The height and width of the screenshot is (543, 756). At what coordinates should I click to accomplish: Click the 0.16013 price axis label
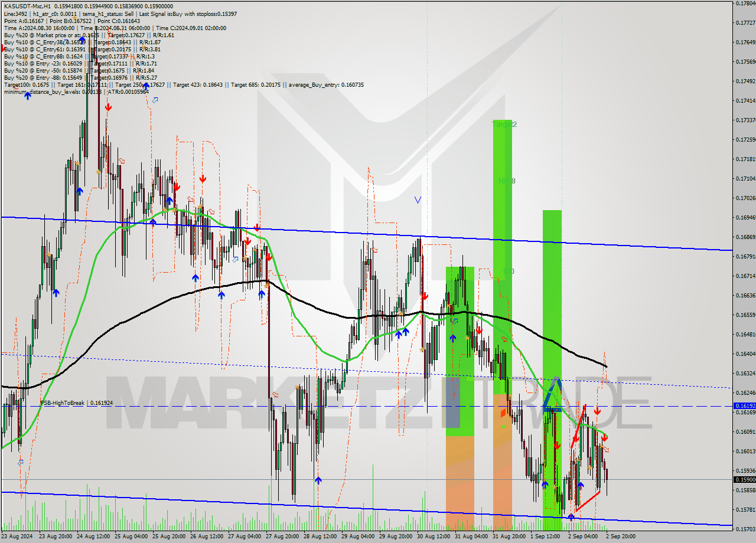point(745,452)
